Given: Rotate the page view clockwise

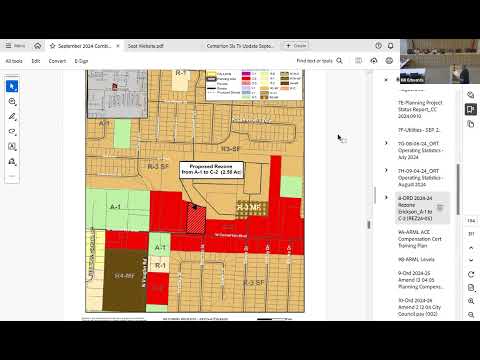Looking at the screenshot, I should [x=471, y=274].
